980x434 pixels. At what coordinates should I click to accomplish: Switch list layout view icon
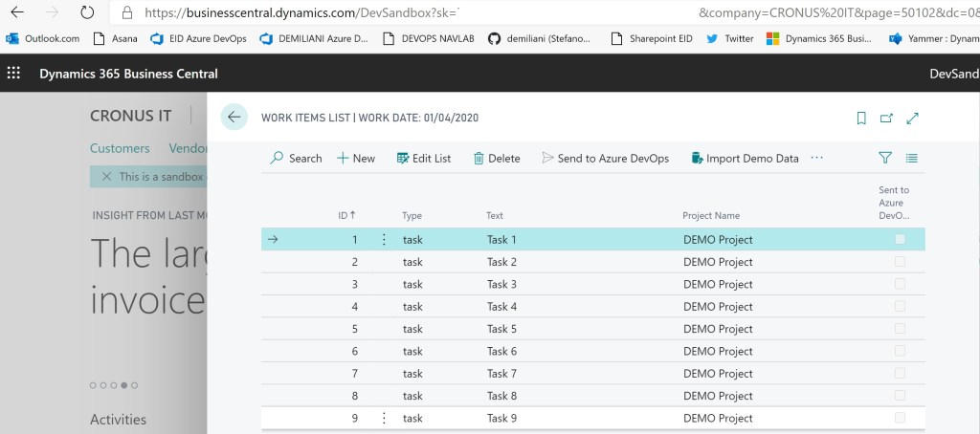911,158
